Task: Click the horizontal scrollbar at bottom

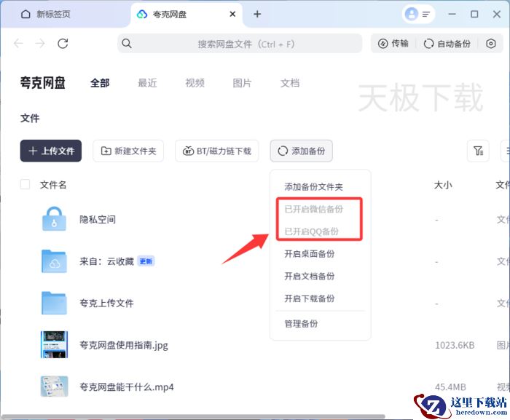Action: click(193, 416)
